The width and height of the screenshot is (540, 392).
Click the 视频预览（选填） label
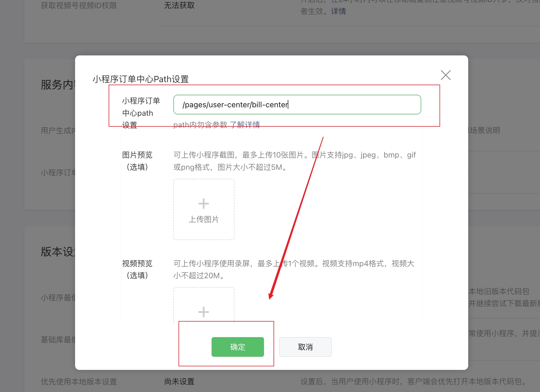[137, 269]
